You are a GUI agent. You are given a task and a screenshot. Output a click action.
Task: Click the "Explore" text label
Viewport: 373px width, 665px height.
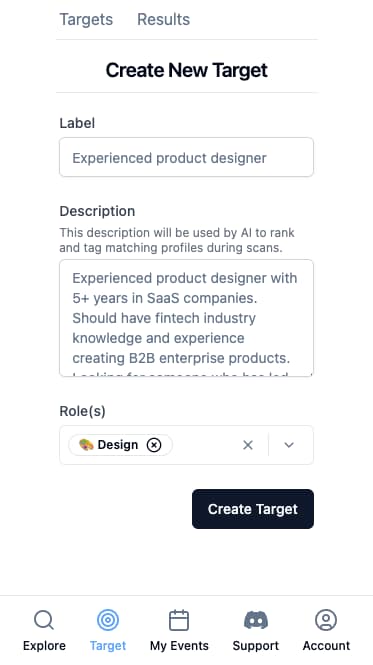point(44,646)
